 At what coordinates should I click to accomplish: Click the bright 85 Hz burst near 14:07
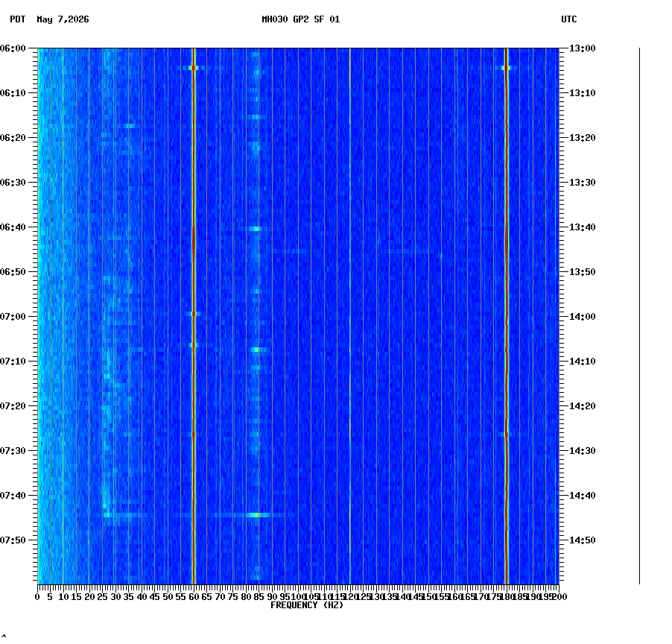pos(256,350)
